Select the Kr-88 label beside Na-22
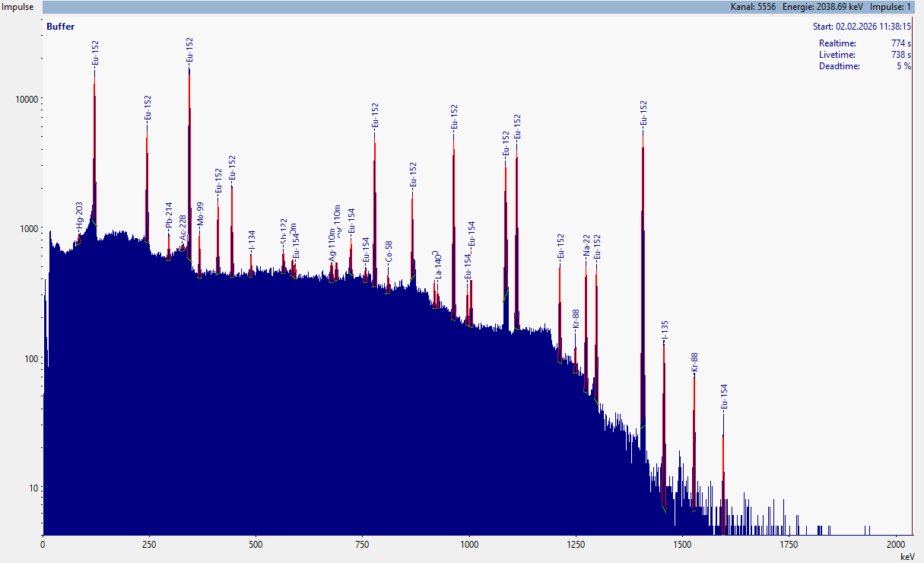Viewport: 924px width, 563px height. point(576,320)
